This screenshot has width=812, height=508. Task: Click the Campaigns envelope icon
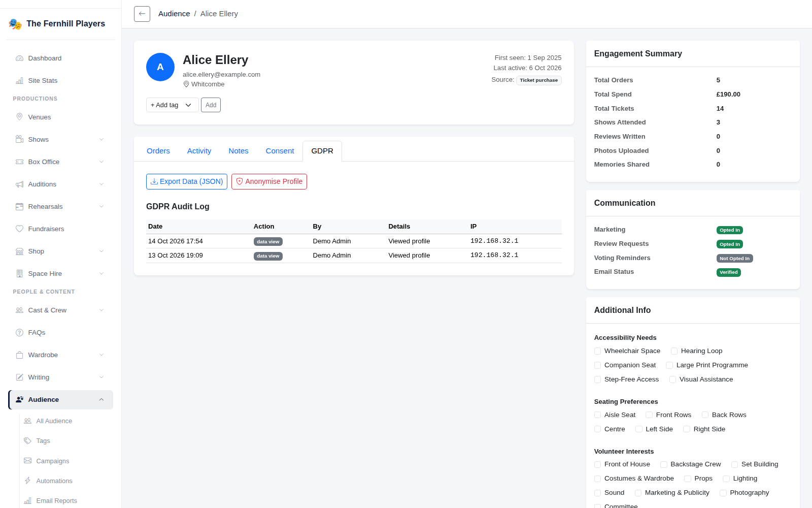[27, 461]
